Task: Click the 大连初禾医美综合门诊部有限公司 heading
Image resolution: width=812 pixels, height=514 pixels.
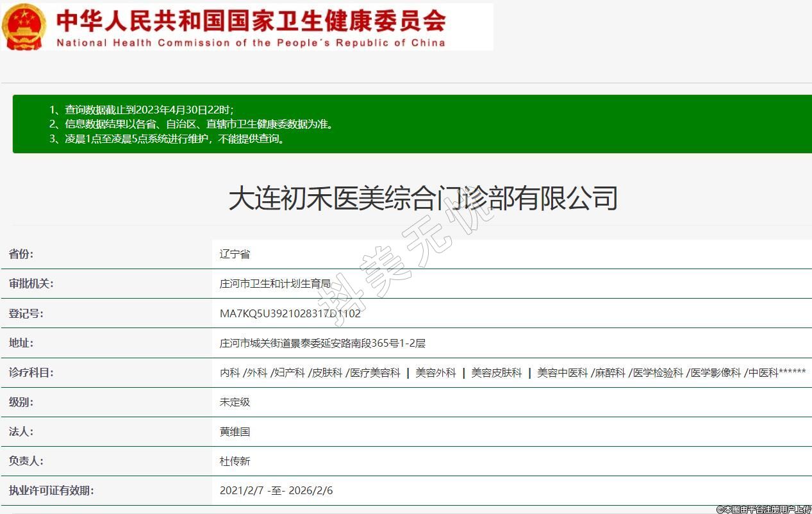Action: pos(423,198)
